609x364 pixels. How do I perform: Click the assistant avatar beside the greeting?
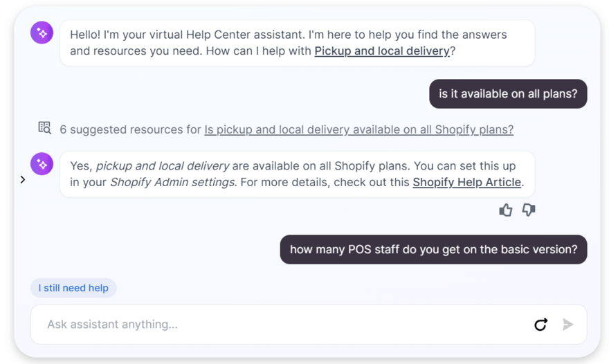[x=42, y=33]
